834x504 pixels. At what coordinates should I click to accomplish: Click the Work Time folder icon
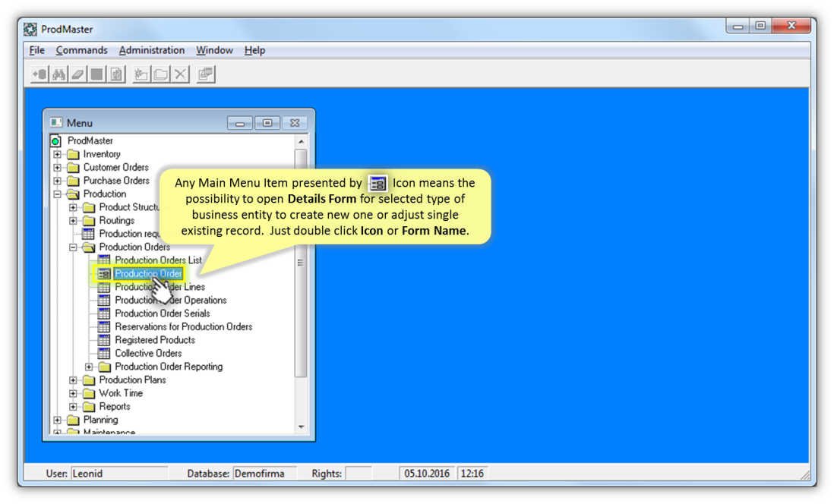point(89,393)
